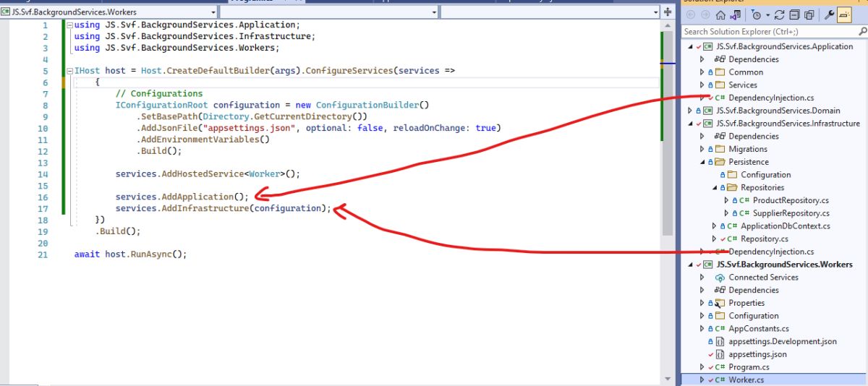The image size is (868, 386).
Task: Collapse the Repositories folder
Action: [713, 188]
